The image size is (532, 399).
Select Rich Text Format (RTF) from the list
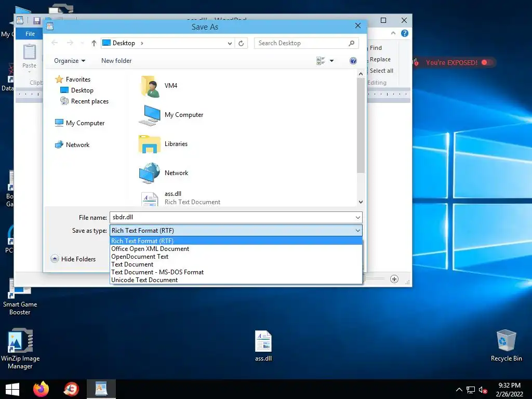[x=236, y=241]
